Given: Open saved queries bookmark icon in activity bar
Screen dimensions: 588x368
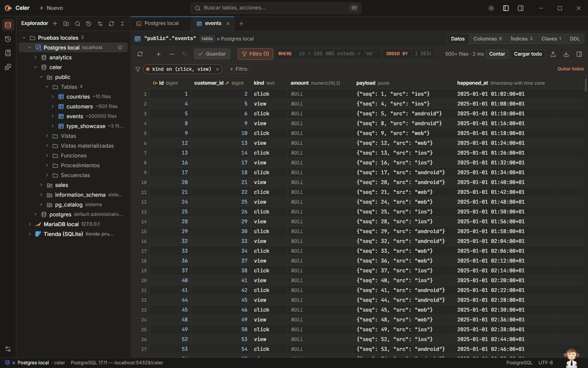Looking at the screenshot, I should (8, 53).
